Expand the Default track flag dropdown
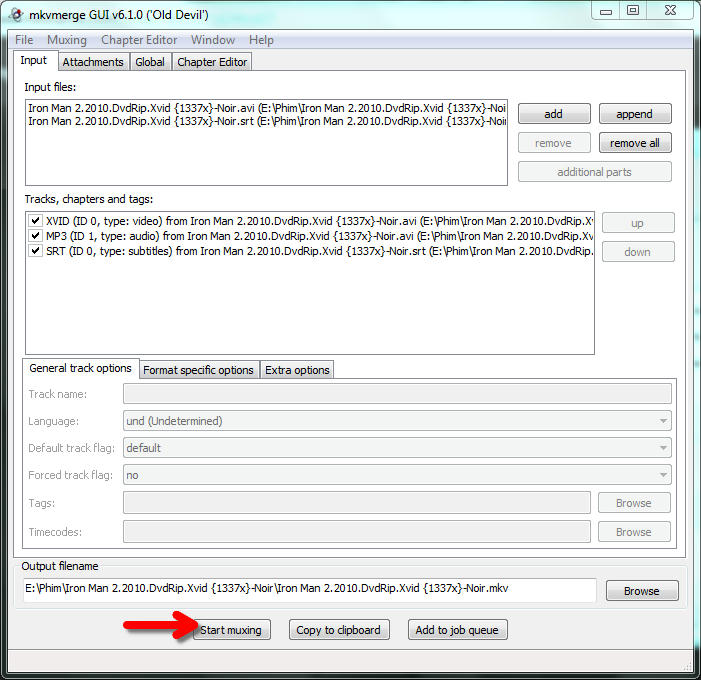Screen dimensions: 701x680 click(397, 448)
